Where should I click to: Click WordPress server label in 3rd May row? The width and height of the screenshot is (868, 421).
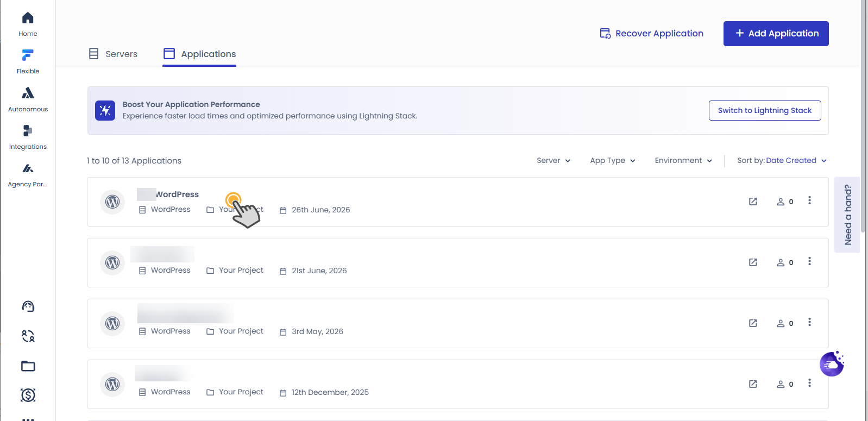pos(171,331)
